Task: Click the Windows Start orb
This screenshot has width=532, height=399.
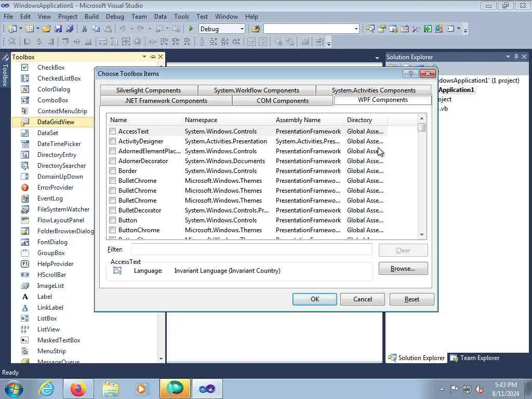Action: (x=14, y=389)
